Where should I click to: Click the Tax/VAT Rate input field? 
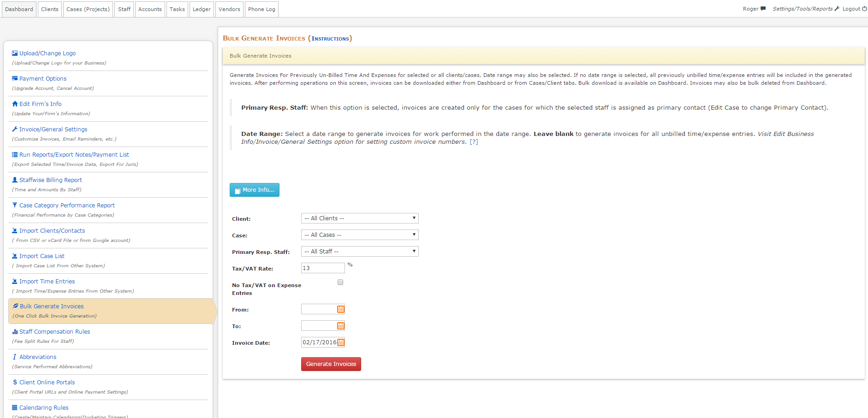pyautogui.click(x=323, y=268)
